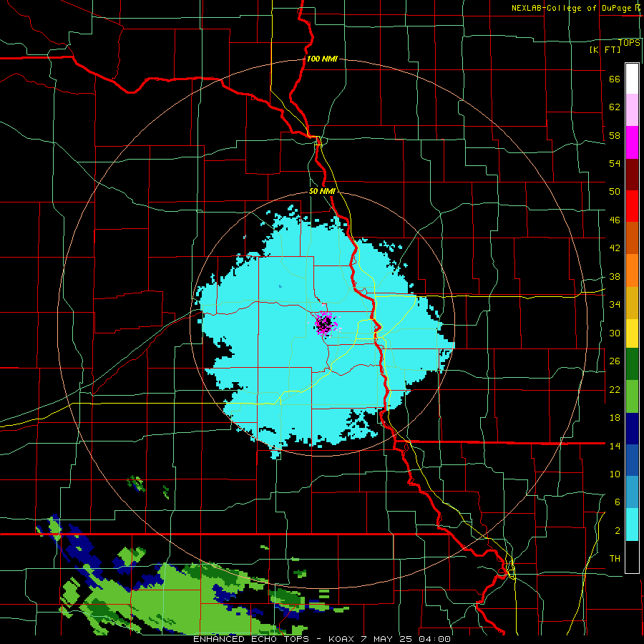Image resolution: width=644 pixels, height=644 pixels.
Task: Click the legend value 62
Action: coord(615,107)
